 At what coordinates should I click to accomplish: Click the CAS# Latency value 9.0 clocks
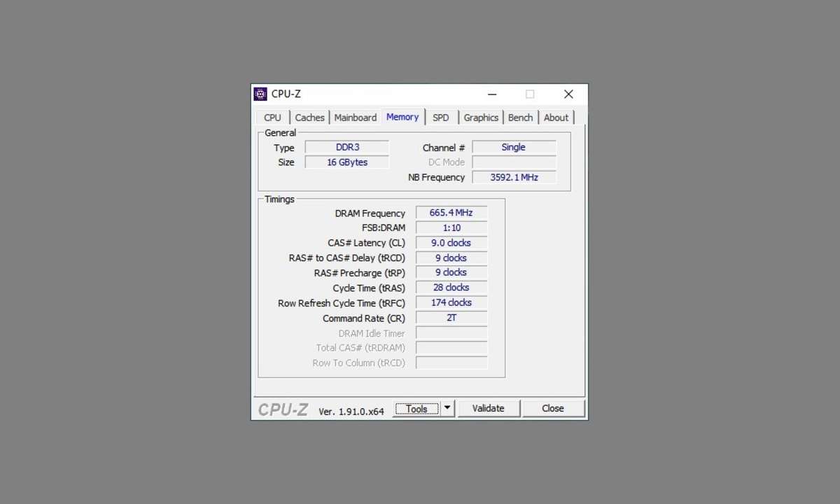451,243
